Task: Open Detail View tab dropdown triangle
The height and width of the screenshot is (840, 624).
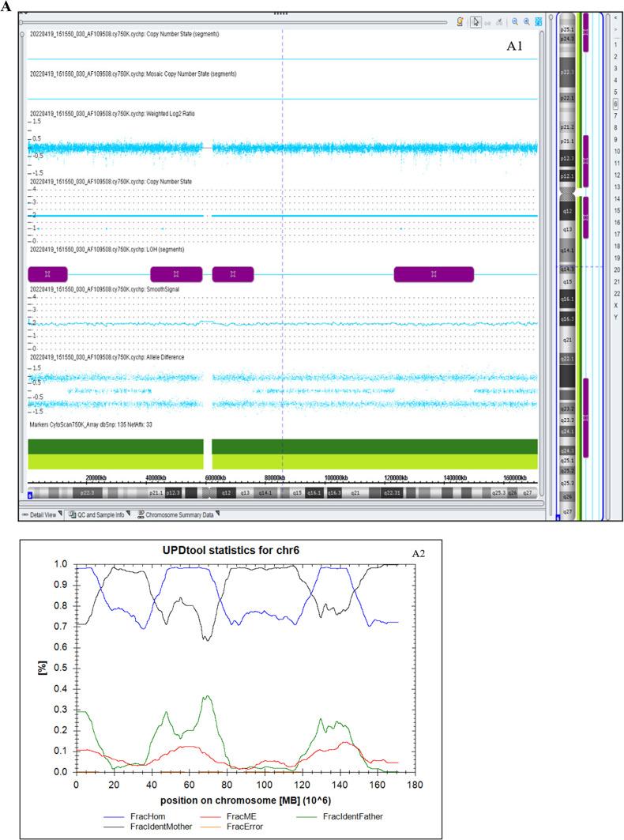Action: 60,514
